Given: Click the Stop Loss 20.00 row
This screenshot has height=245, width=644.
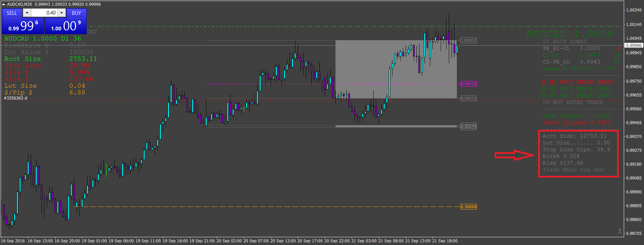Looking at the screenshot, I should [47, 65].
